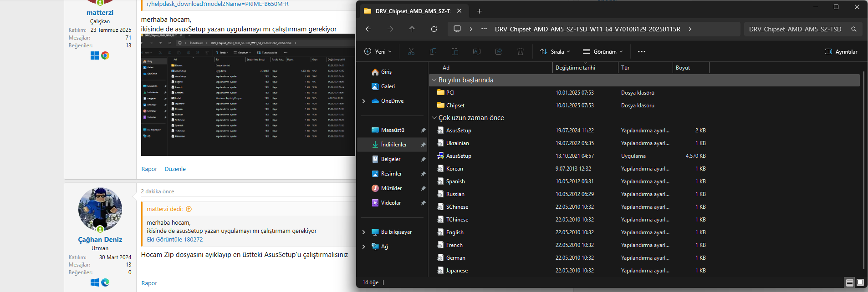Click Edge icon under Çağhan Deniz profile

(105, 282)
